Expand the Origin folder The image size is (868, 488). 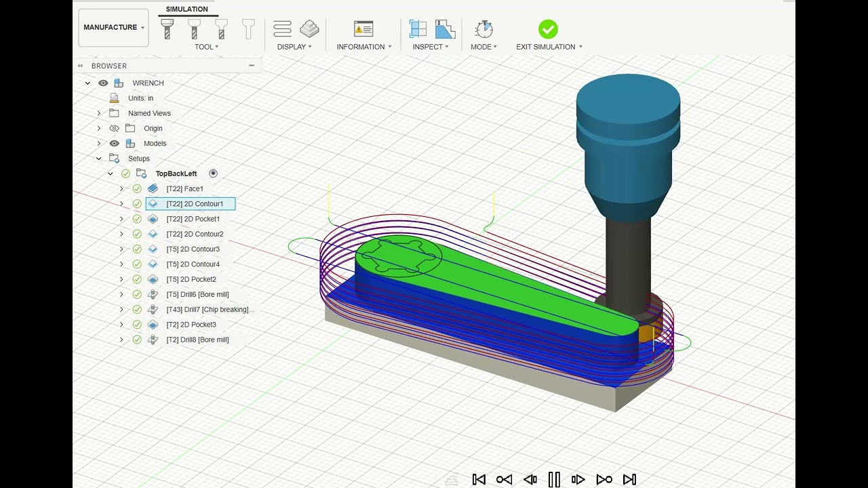point(99,128)
